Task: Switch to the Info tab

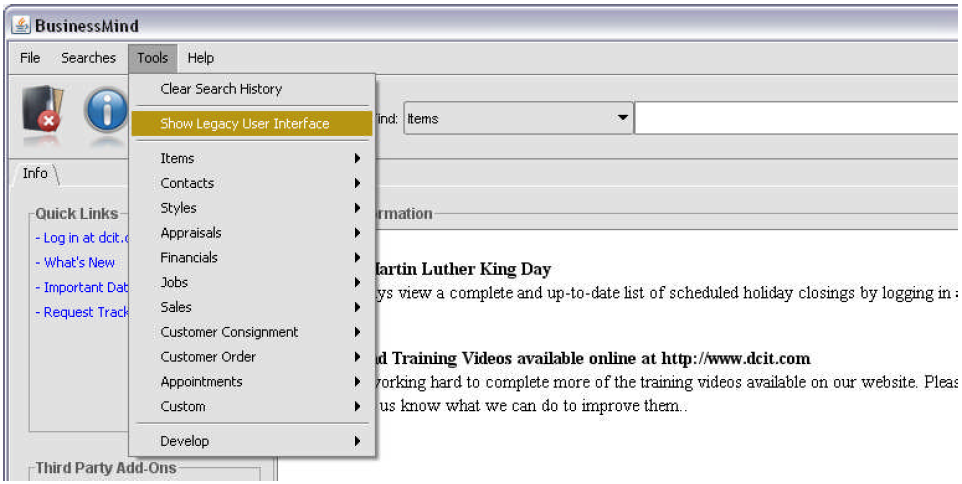Action: click(x=35, y=174)
